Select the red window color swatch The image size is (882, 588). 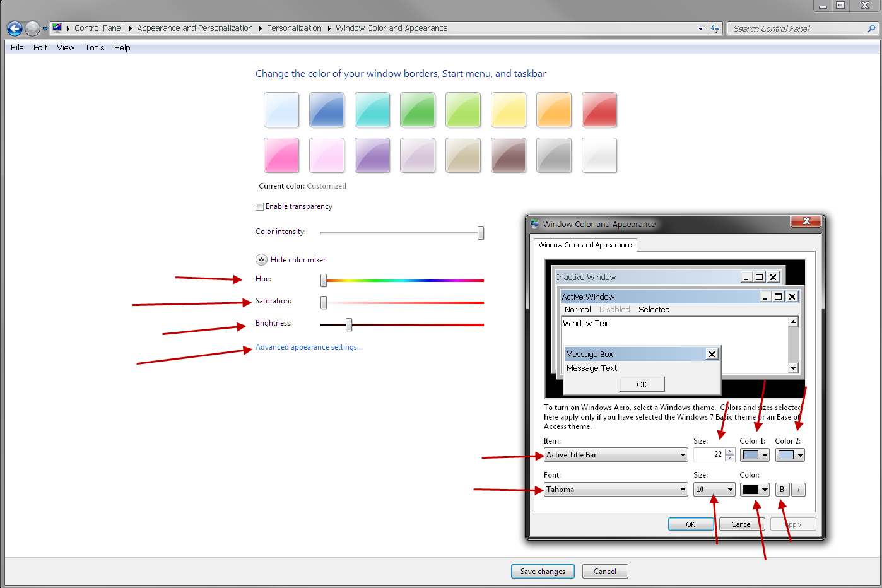pyautogui.click(x=599, y=110)
